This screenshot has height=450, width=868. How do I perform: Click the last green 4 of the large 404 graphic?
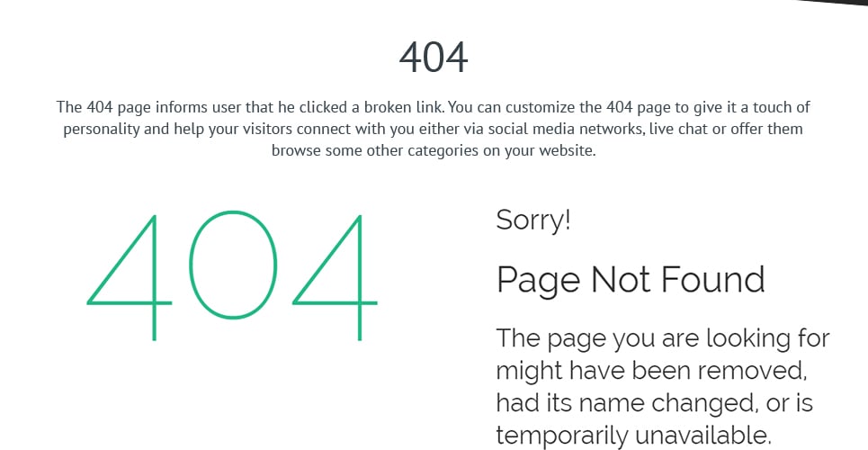(336, 277)
